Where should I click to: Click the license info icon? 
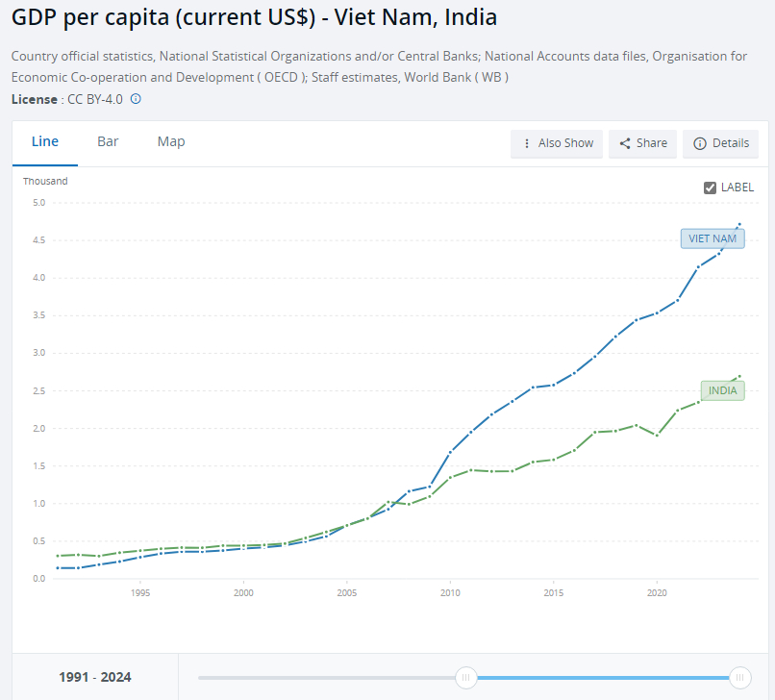(x=136, y=99)
